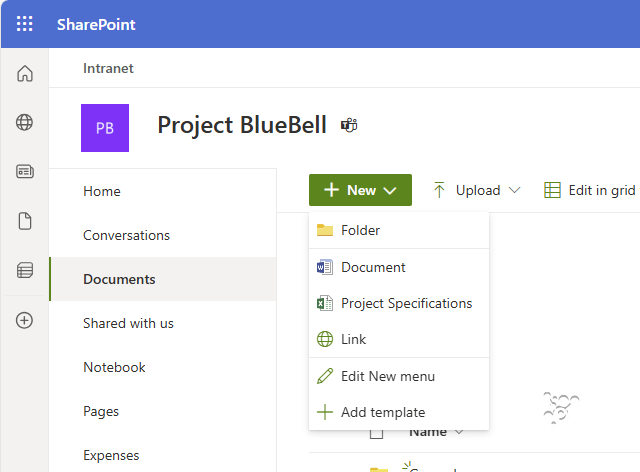
Task: Open My lists icon in left rail
Action: (x=24, y=270)
